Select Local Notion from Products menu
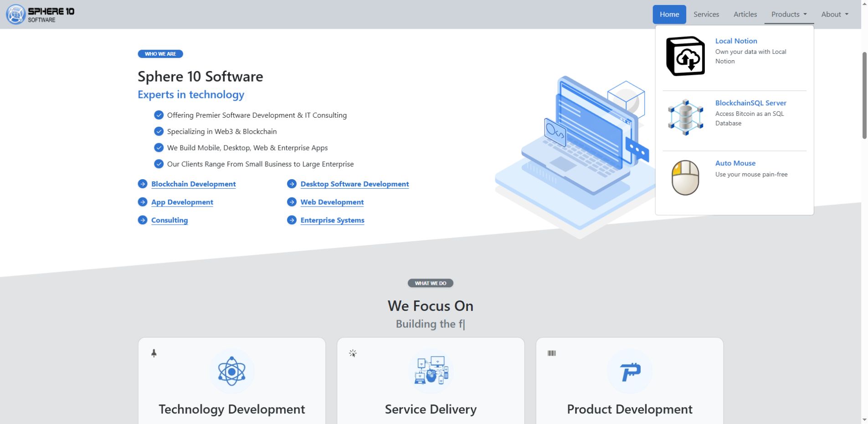868x424 pixels. pos(736,41)
